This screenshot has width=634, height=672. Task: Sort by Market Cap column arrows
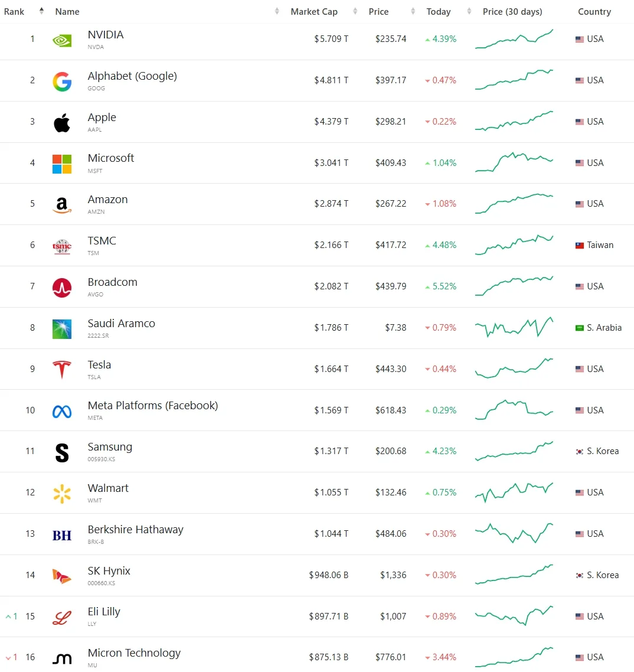point(355,11)
